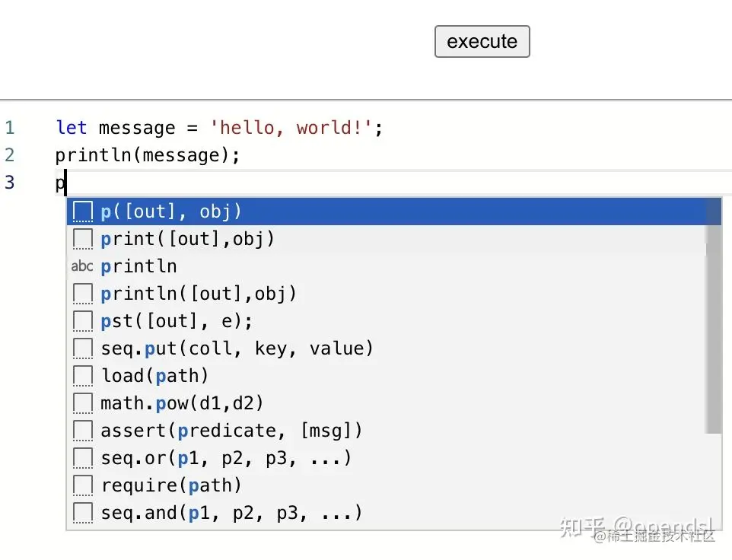
Task: Click snippet icon beside pst([out], e);
Action: click(83, 321)
